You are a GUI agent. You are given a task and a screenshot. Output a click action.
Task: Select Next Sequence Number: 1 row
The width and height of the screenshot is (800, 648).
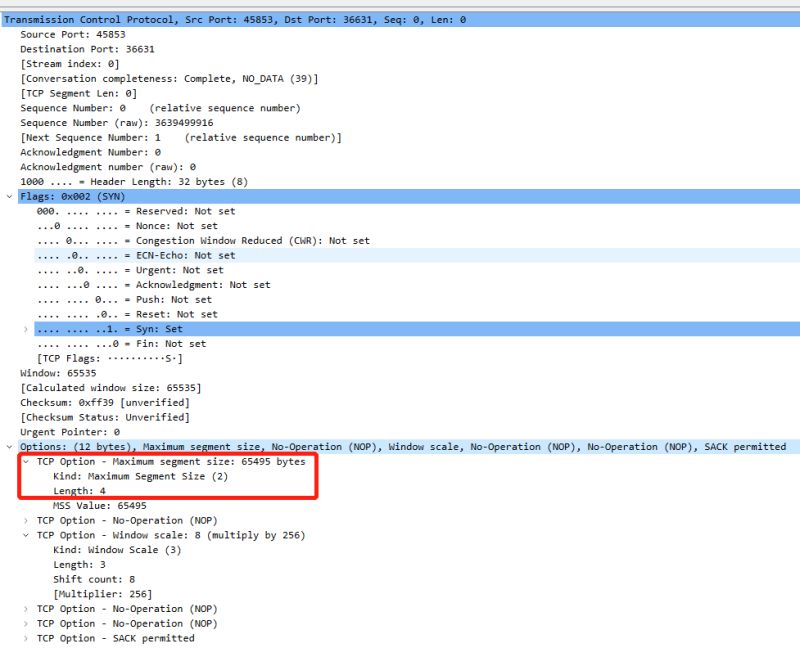pyautogui.click(x=181, y=138)
